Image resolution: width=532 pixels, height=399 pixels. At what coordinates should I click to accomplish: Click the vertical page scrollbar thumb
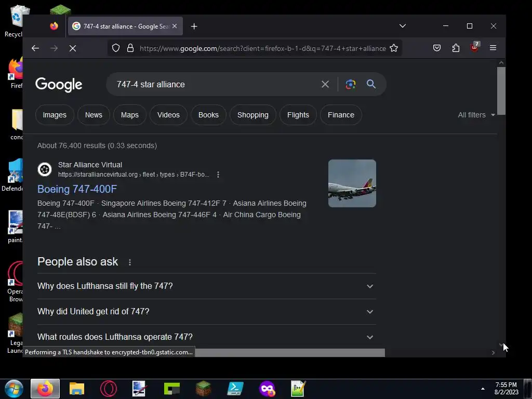pos(501,91)
